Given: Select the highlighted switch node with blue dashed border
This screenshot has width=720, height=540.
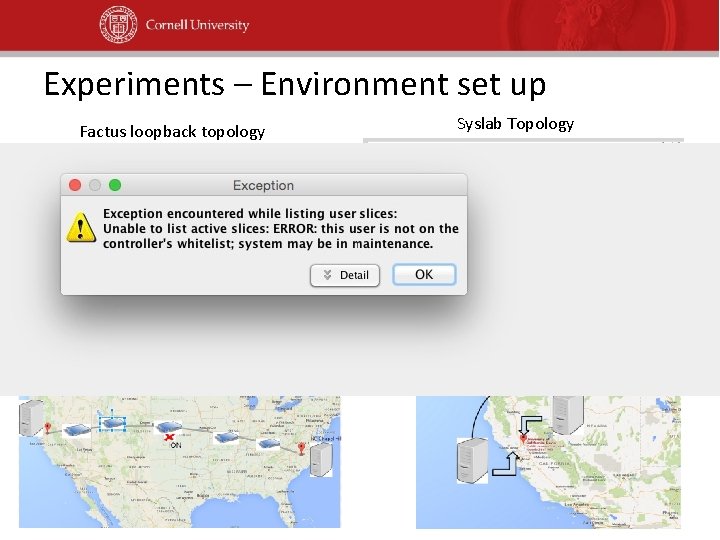Looking at the screenshot, I should [x=113, y=424].
